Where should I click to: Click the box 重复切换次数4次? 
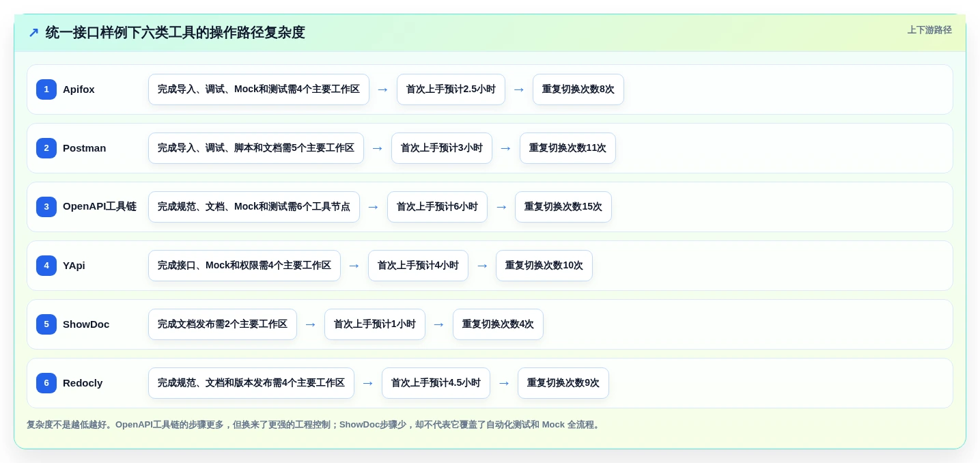coord(498,324)
